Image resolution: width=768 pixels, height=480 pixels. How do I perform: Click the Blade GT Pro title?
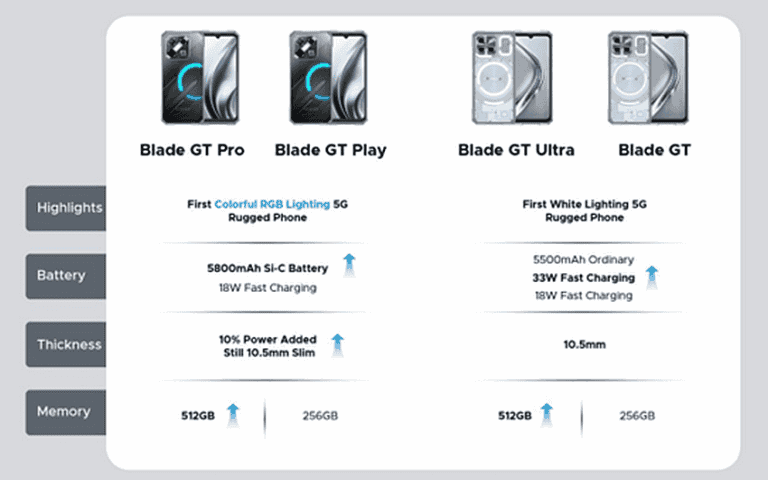coord(192,150)
